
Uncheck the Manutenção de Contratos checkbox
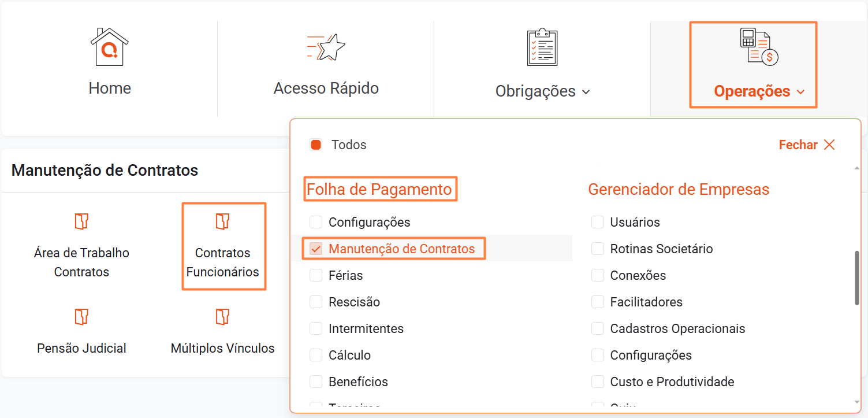coord(316,249)
